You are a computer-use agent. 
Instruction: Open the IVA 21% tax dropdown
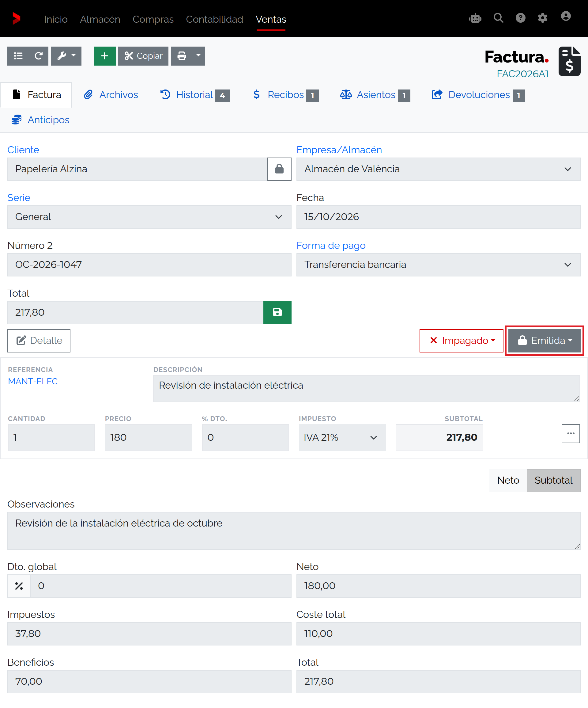[342, 438]
